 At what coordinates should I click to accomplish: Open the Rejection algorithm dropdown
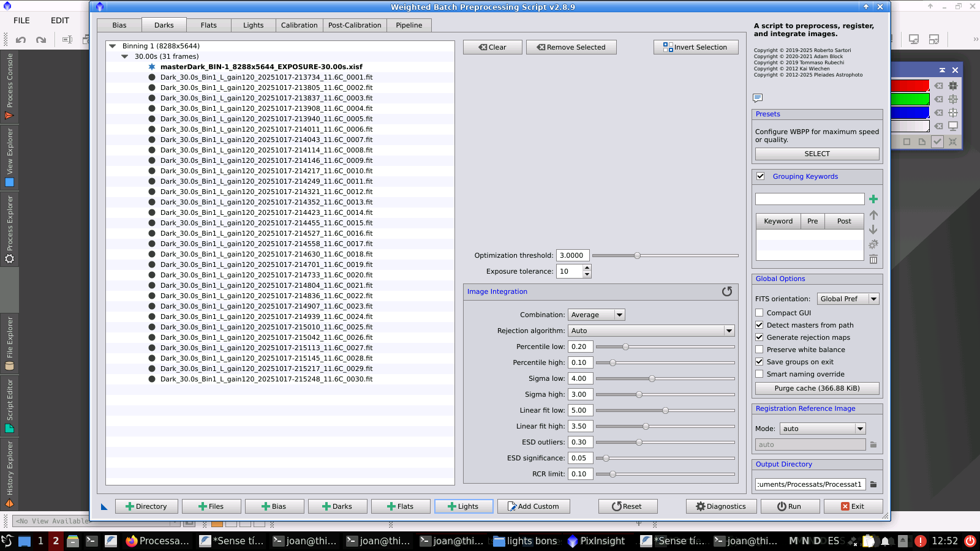(x=651, y=331)
